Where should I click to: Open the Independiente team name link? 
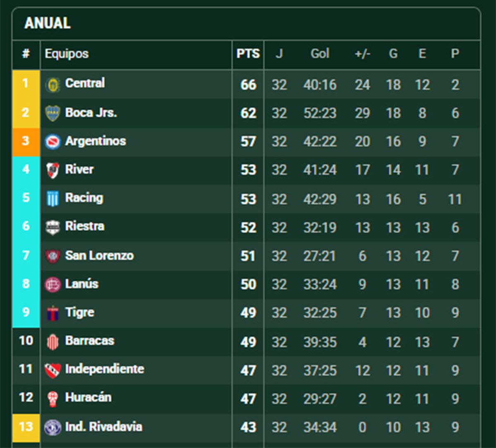[x=105, y=369]
